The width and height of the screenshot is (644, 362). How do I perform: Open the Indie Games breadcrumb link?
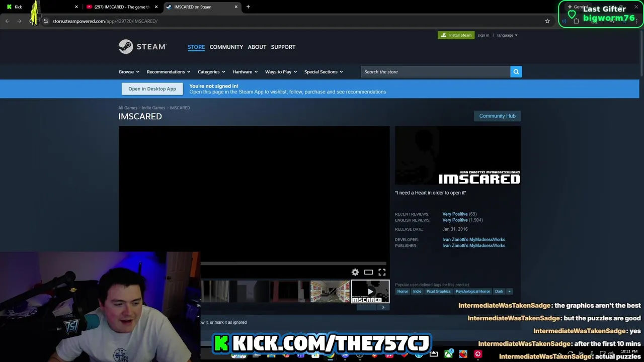click(153, 108)
